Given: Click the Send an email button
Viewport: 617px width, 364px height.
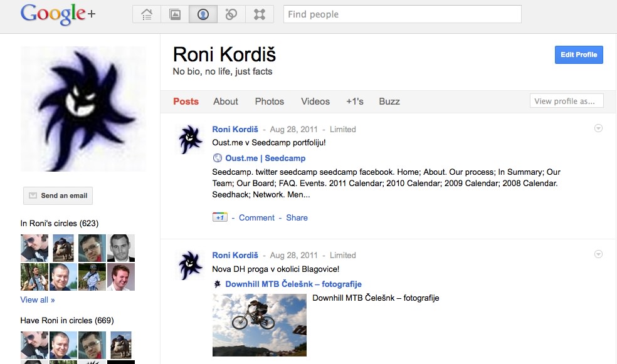Looking at the screenshot, I should (58, 195).
